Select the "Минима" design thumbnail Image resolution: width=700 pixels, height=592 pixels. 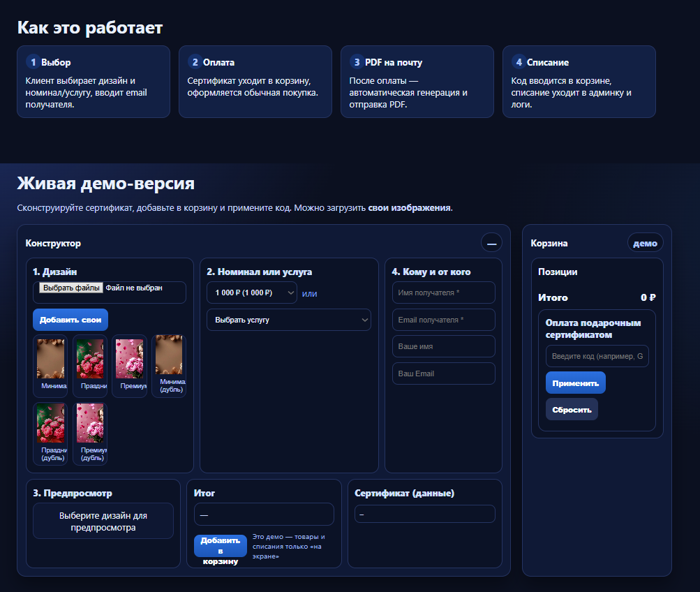(x=50, y=362)
